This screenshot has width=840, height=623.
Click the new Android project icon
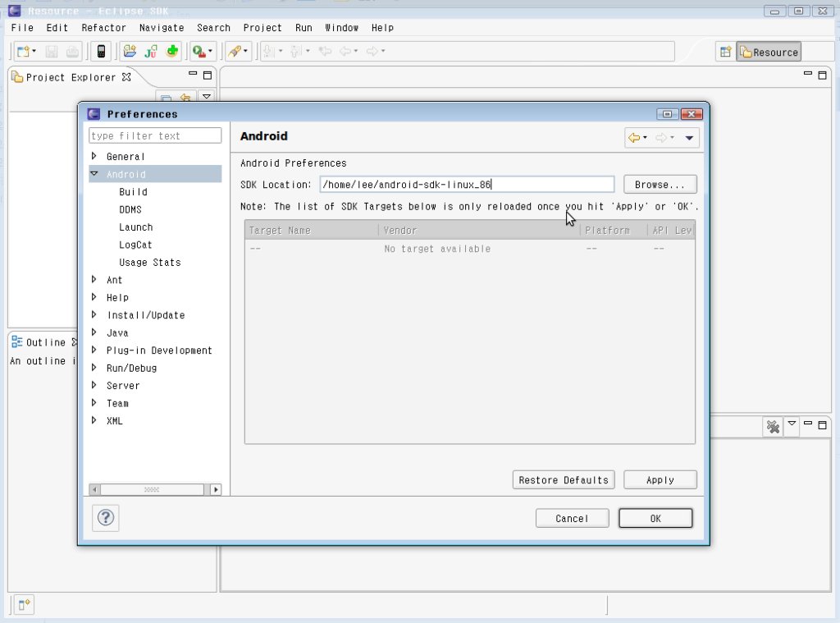[x=130, y=52]
